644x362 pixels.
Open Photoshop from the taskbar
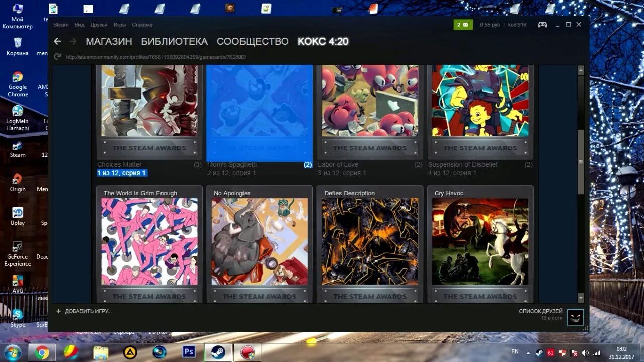click(189, 352)
